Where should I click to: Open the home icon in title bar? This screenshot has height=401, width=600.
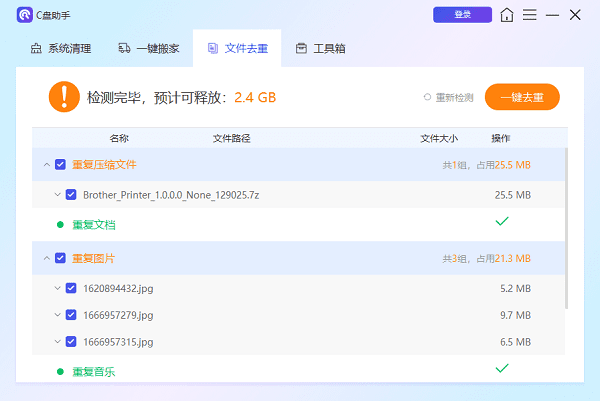(x=508, y=15)
